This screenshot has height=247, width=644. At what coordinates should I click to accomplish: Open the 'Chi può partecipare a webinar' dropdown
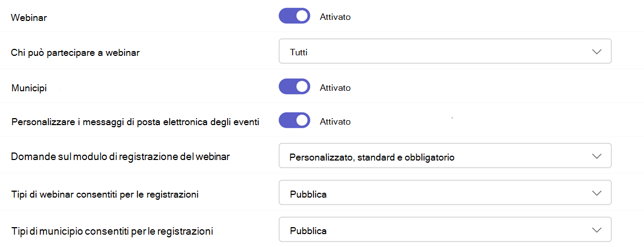445,52
